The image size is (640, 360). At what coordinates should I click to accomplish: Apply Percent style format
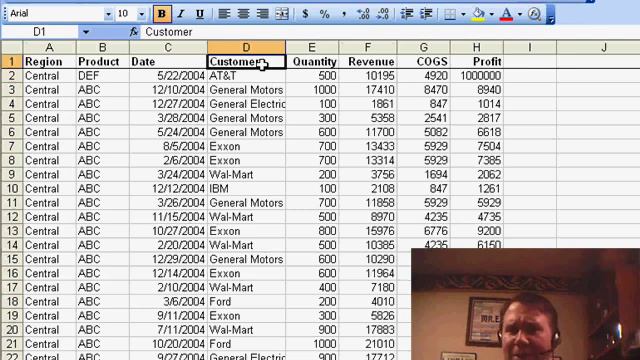tap(324, 14)
